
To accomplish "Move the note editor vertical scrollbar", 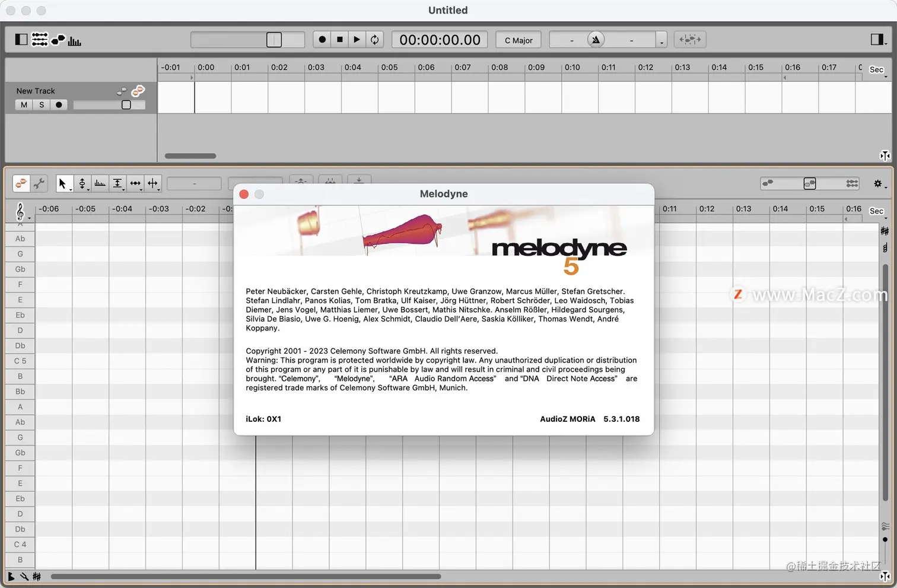I will pos(885,383).
